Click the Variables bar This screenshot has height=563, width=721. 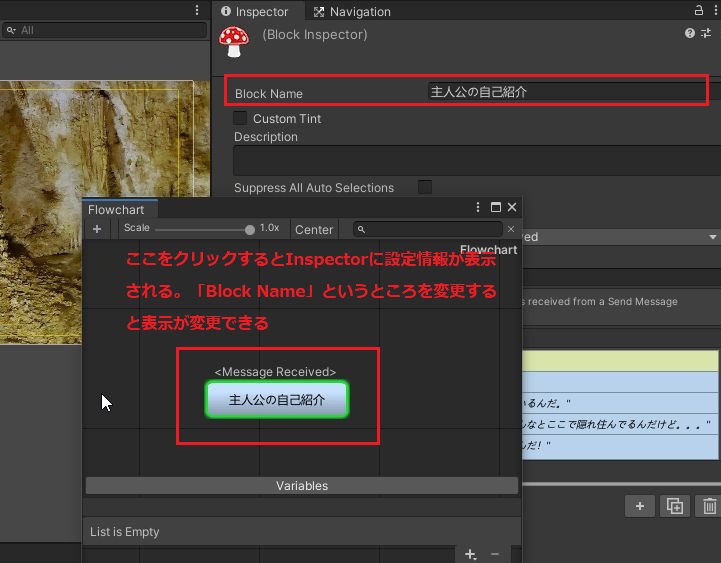pos(302,486)
